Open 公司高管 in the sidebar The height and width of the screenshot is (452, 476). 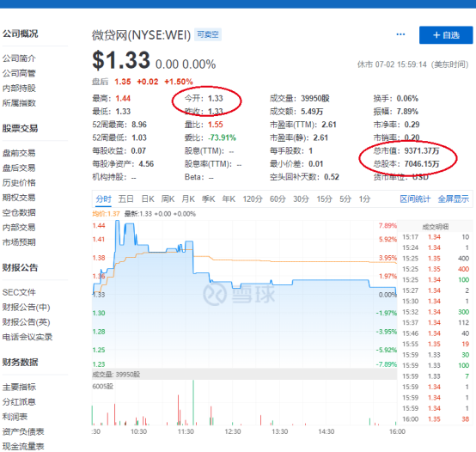(19, 73)
